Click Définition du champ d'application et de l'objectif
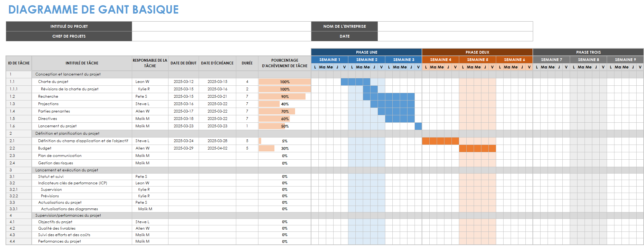The width and height of the screenshot is (644, 250). point(83,141)
